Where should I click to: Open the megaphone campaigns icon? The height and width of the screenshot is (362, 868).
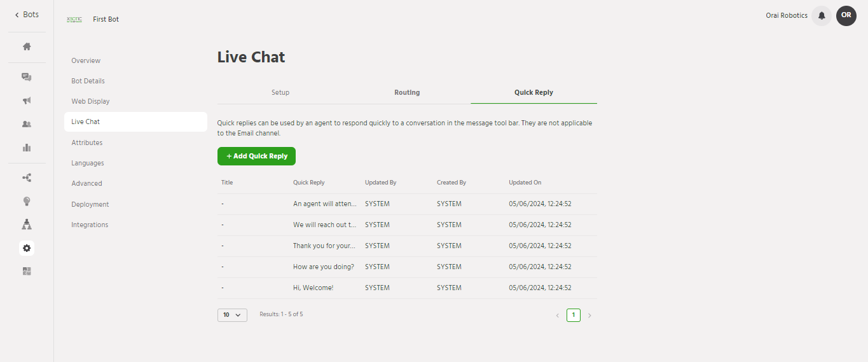(x=27, y=101)
